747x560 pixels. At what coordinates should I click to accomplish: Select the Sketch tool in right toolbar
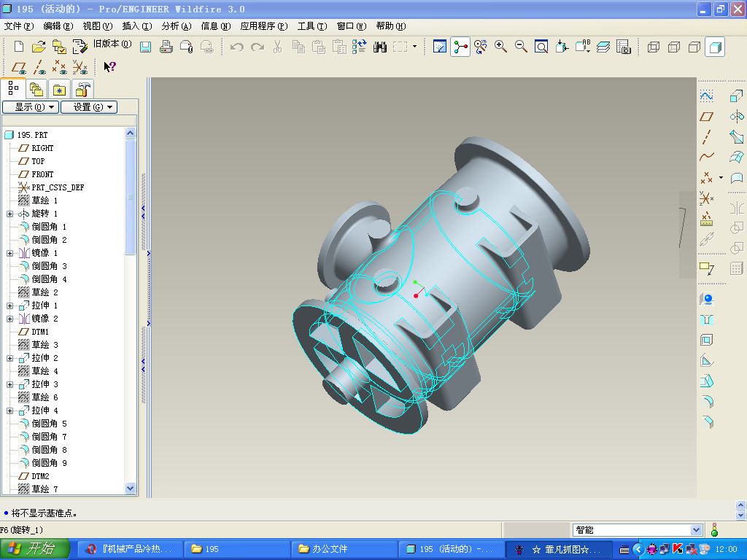click(706, 96)
